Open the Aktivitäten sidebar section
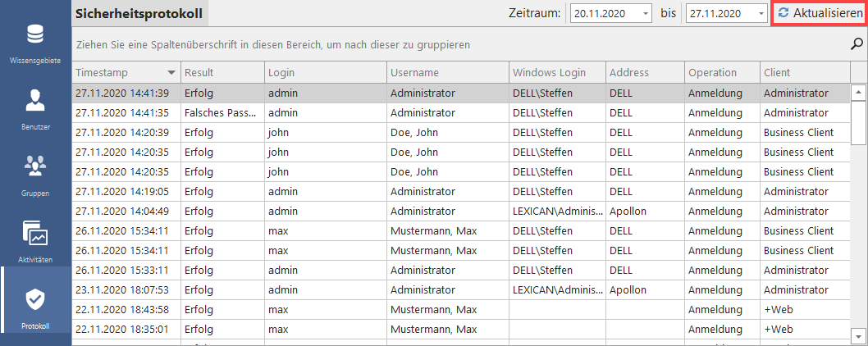Screen dimensions: 868x346 pyautogui.click(x=35, y=240)
